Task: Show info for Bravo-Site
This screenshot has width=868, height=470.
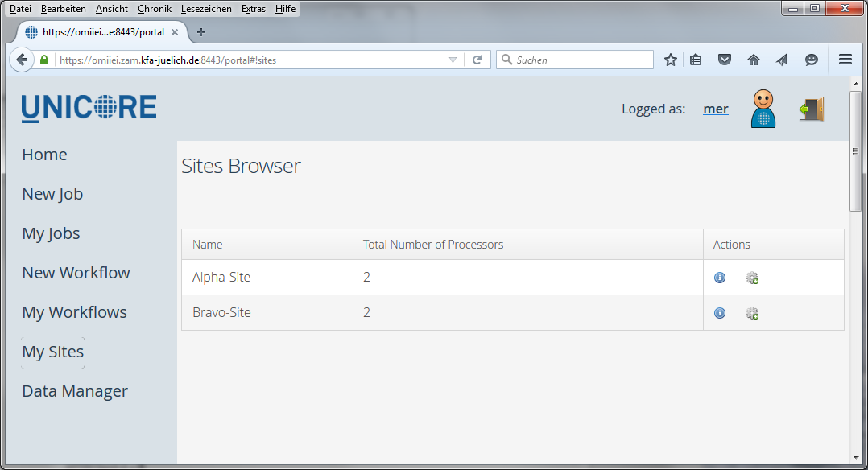Action: (720, 313)
